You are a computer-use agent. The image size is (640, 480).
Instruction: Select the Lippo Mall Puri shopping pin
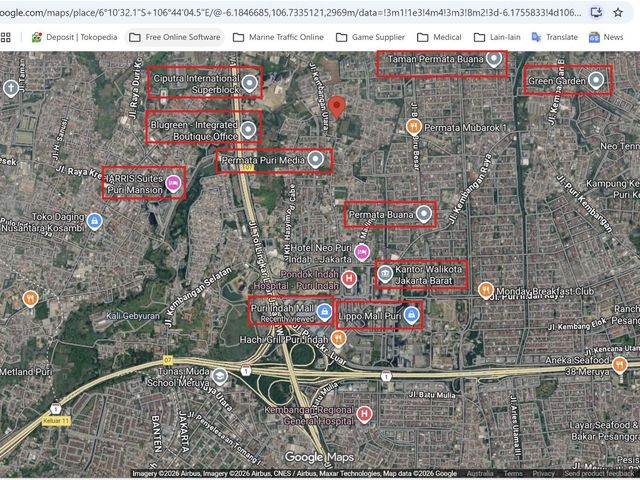(411, 316)
